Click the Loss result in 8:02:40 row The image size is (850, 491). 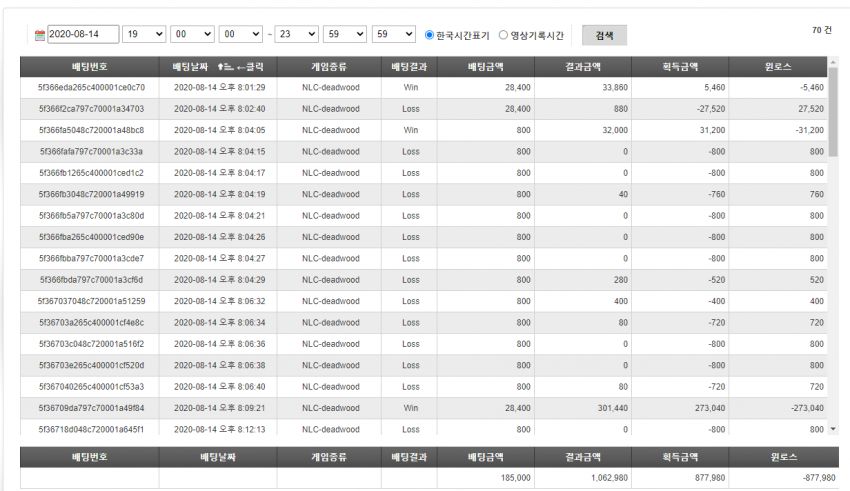411,109
